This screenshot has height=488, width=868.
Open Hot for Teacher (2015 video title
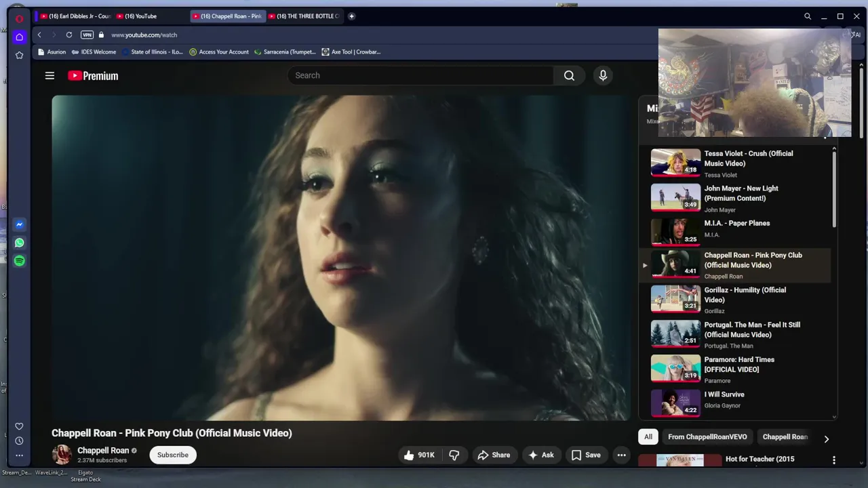pos(760,459)
